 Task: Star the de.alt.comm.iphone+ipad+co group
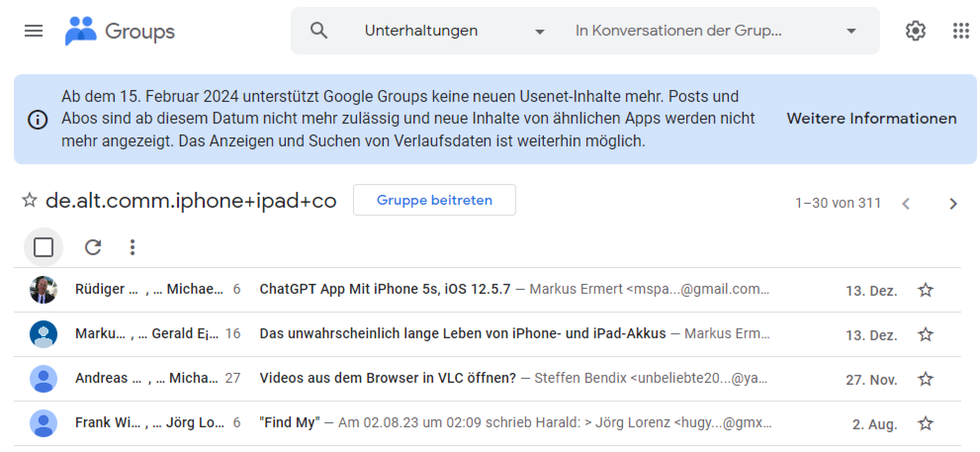pos(30,200)
